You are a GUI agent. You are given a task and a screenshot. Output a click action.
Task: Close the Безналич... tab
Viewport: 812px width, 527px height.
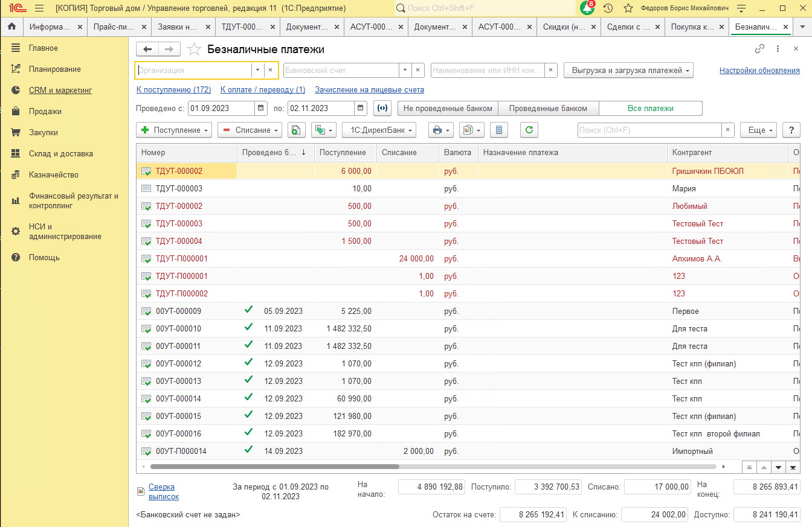[785, 27]
